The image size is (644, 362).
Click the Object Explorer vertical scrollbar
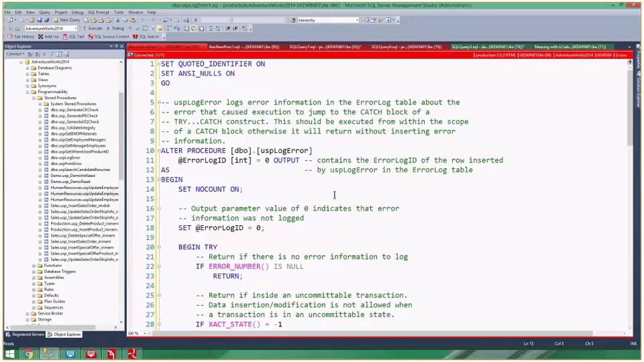(121, 136)
